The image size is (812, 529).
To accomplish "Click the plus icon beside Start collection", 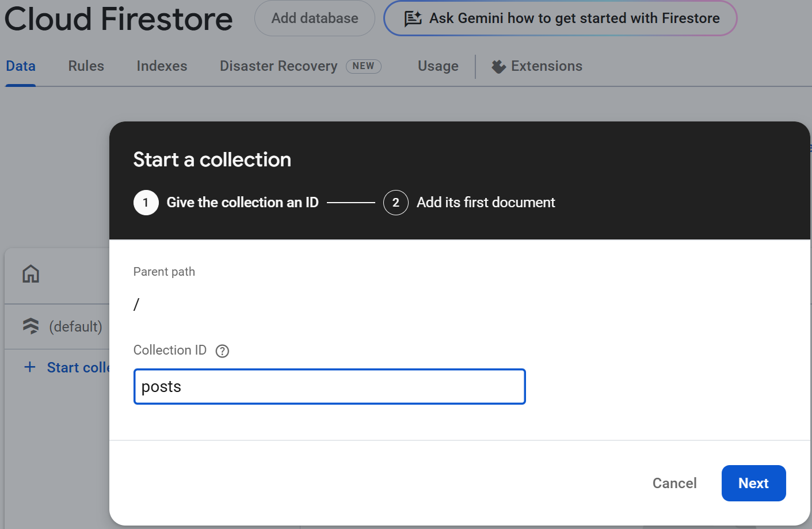I will coord(30,367).
